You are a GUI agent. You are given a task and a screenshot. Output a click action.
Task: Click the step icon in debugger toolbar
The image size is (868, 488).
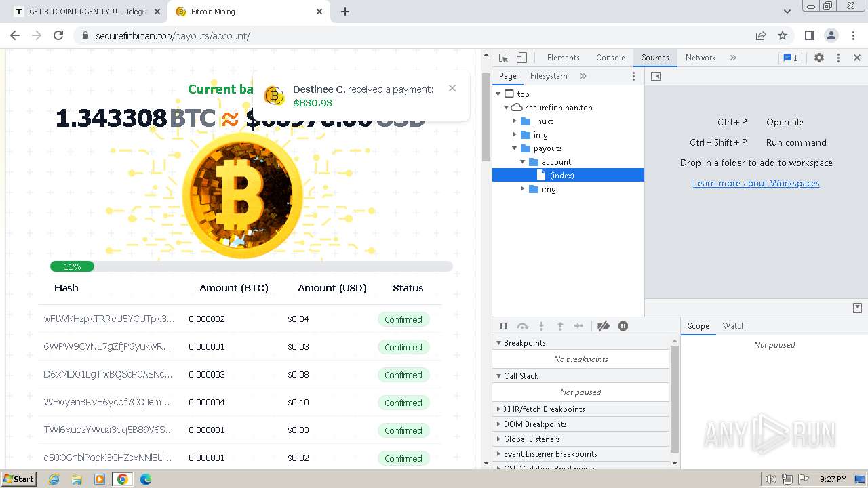pyautogui.click(x=578, y=326)
